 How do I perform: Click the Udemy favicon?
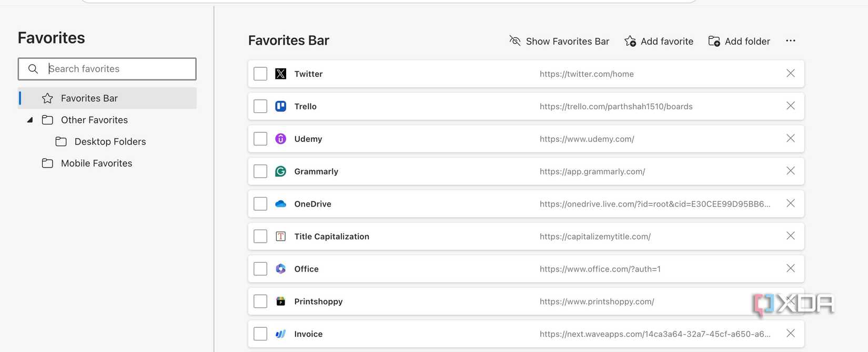[281, 139]
